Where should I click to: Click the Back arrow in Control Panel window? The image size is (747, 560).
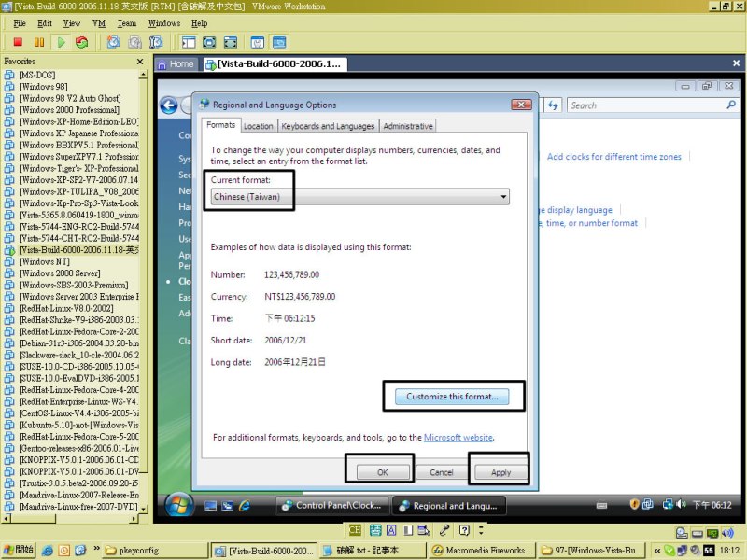click(x=169, y=105)
